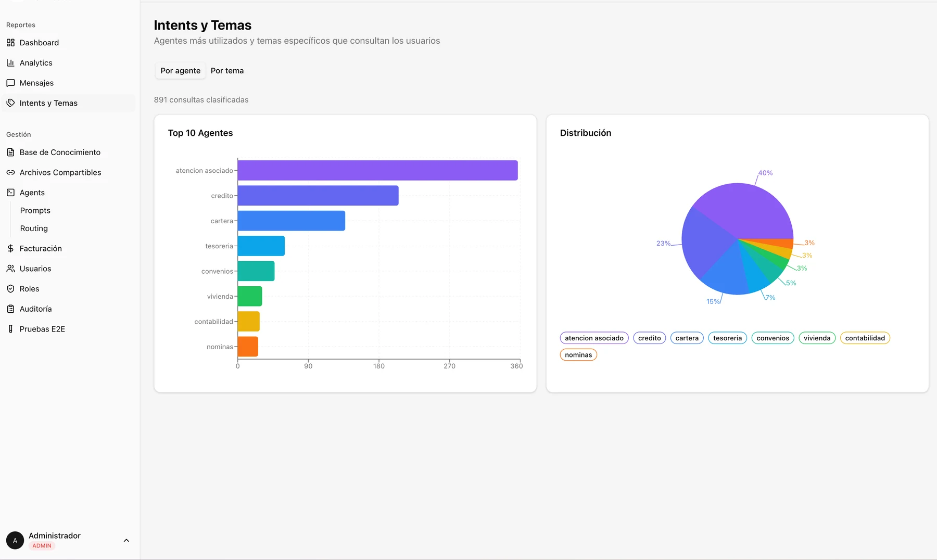Screen dimensions: 937x560
Task: Open Dashboard via its grid icon
Action: click(x=10, y=43)
